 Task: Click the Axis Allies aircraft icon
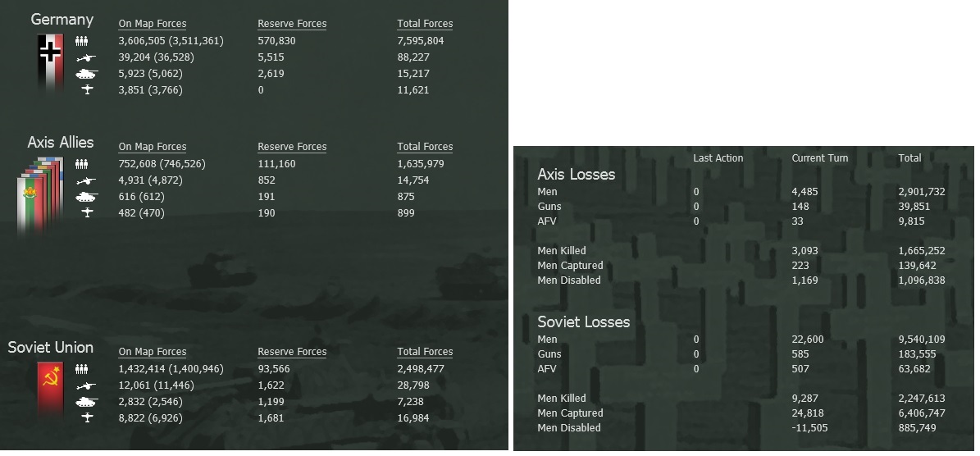pyautogui.click(x=87, y=213)
